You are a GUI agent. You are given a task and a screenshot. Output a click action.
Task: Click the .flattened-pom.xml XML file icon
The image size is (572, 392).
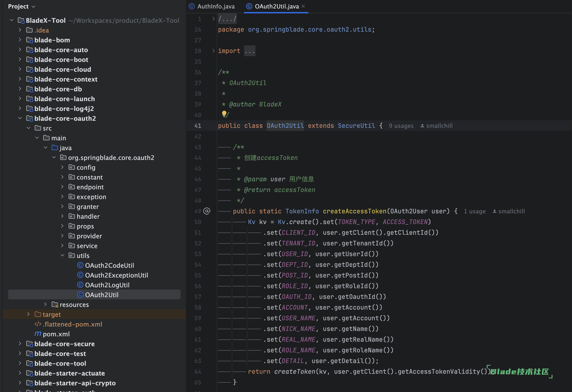tap(38, 324)
